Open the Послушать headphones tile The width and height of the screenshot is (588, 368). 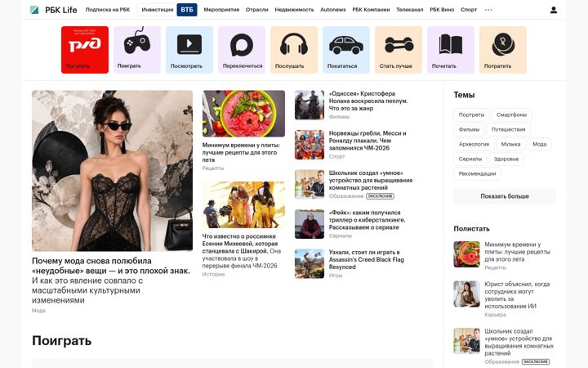coord(294,50)
